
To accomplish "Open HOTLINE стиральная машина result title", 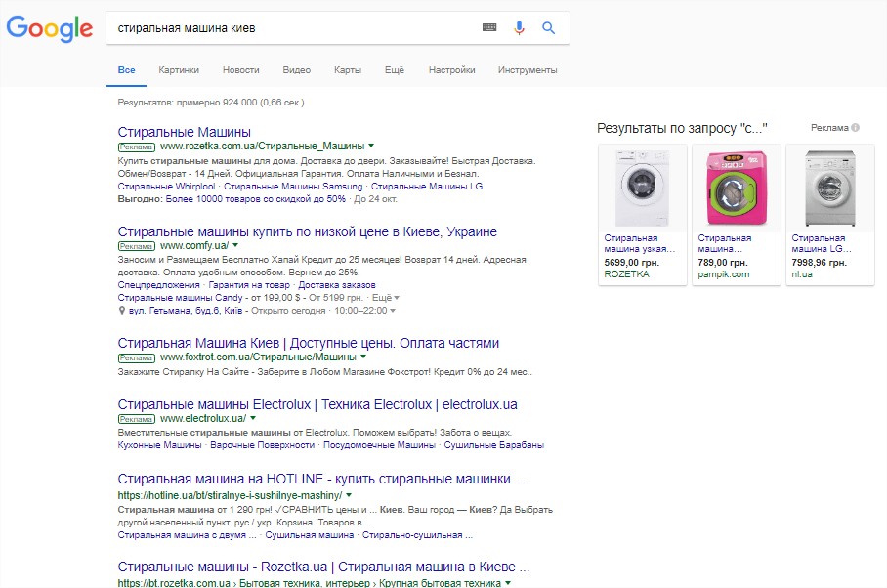I will (321, 479).
